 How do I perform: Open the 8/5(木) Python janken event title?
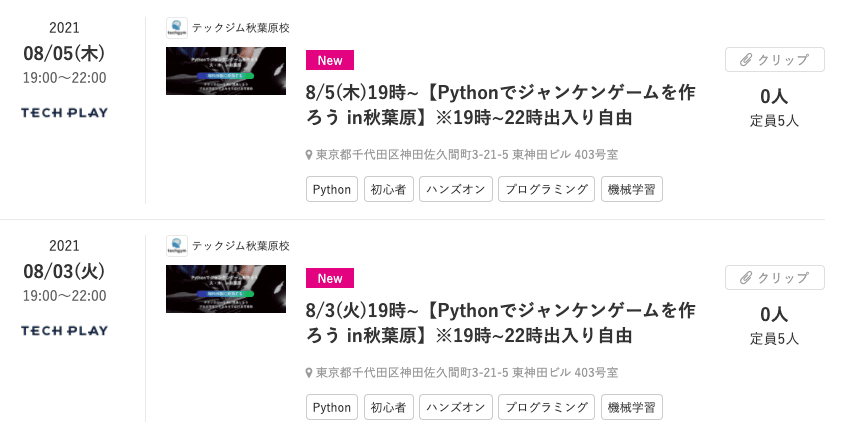[x=500, y=105]
